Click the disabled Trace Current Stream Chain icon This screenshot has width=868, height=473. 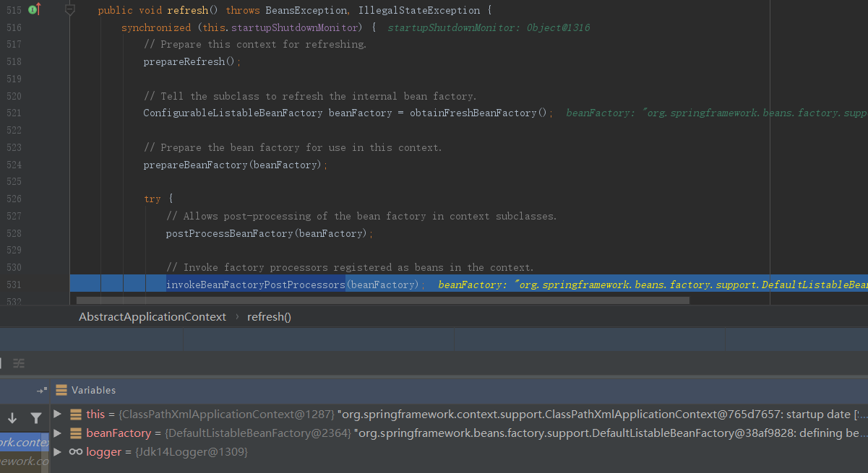coord(19,363)
